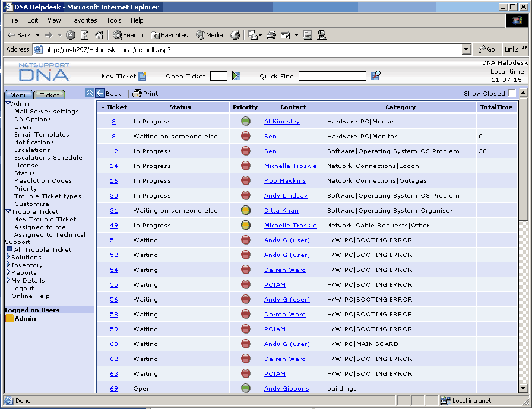
Task: Click the Quick Find search icon
Action: click(x=376, y=75)
